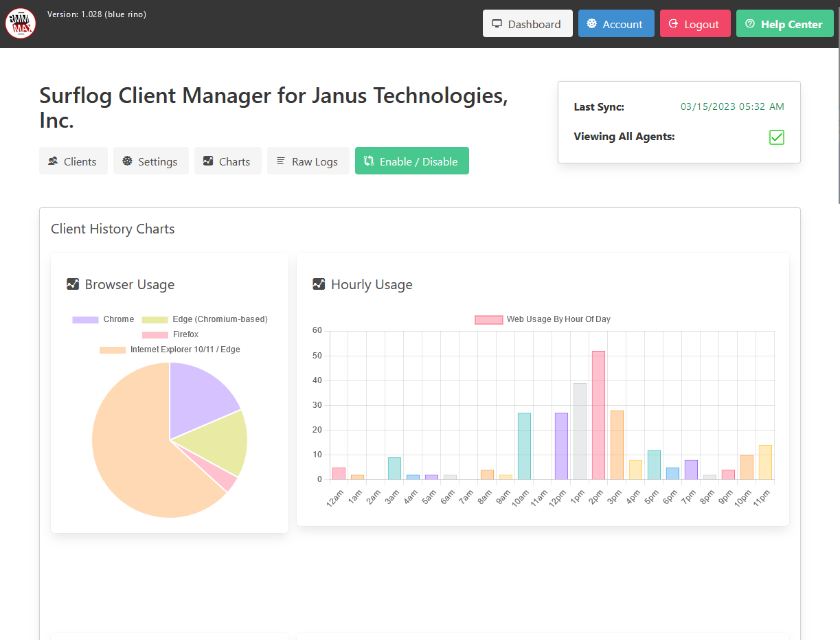Click the Edge (Chromium-based) color swatch
Image resolution: width=840 pixels, height=640 pixels.
(155, 319)
